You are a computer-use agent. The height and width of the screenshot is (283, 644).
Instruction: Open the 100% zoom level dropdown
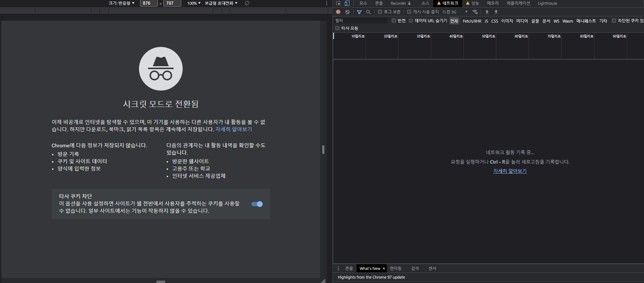tap(194, 3)
